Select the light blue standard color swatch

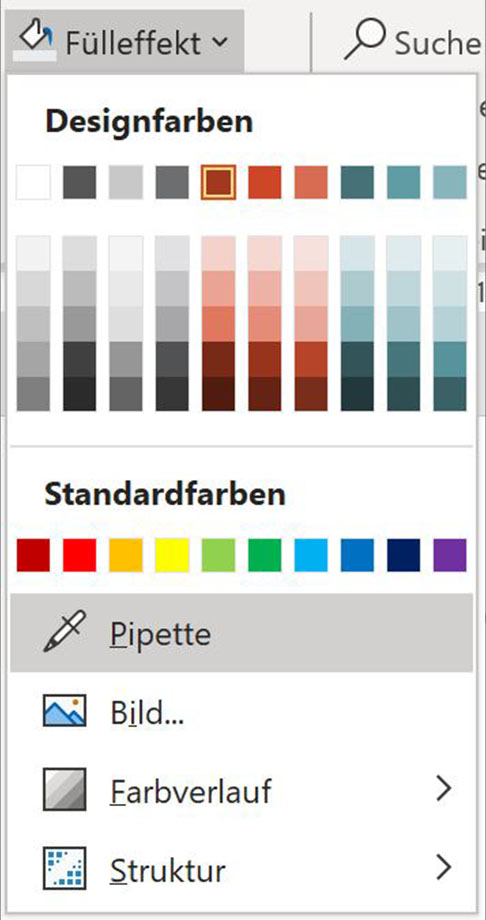coord(311,555)
